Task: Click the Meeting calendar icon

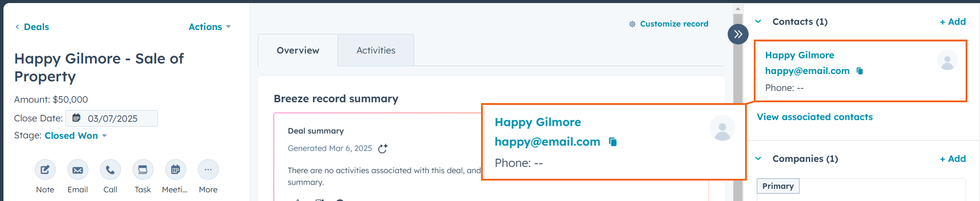Action: 175,170
